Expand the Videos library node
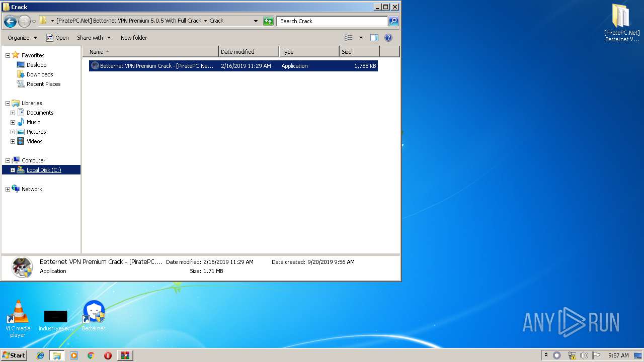 pos(13,141)
